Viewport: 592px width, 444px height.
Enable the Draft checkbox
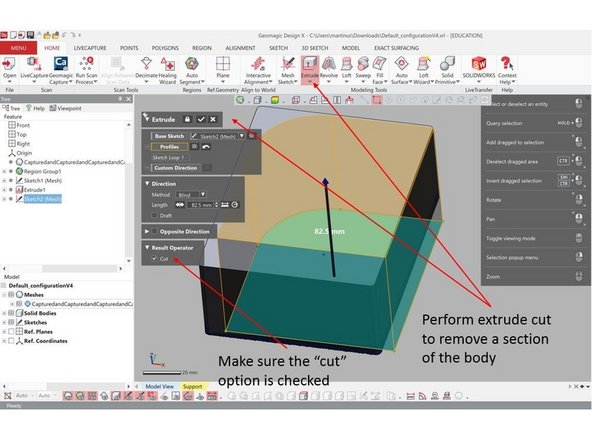point(154,216)
